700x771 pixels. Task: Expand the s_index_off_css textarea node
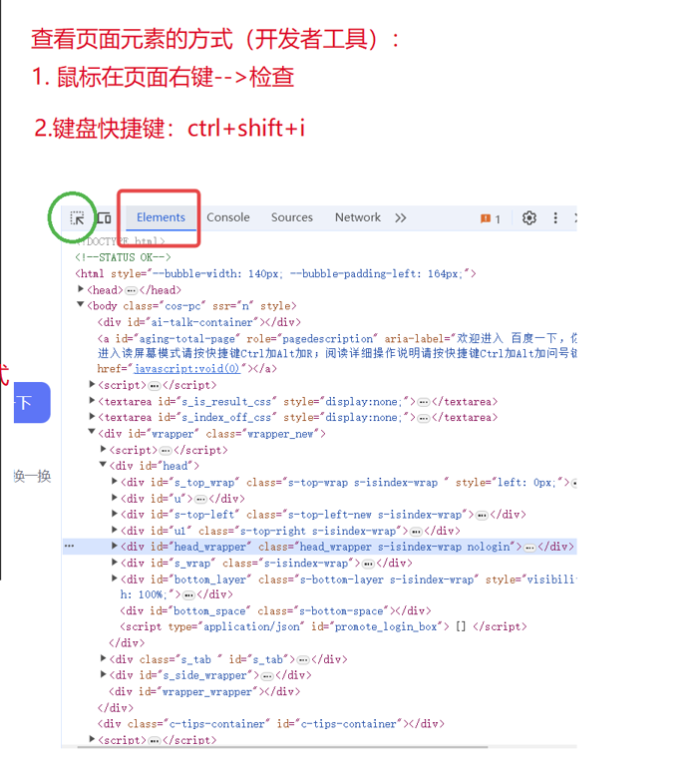pyautogui.click(x=92, y=417)
